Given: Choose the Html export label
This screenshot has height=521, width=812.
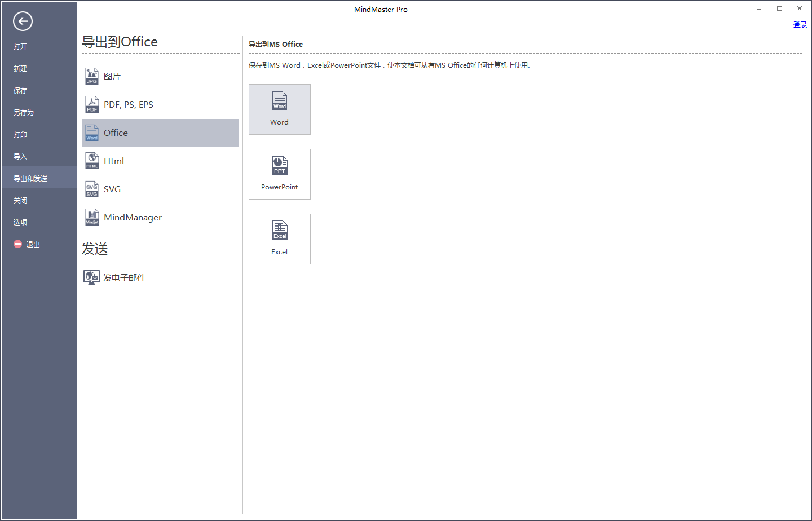Looking at the screenshot, I should [x=114, y=161].
